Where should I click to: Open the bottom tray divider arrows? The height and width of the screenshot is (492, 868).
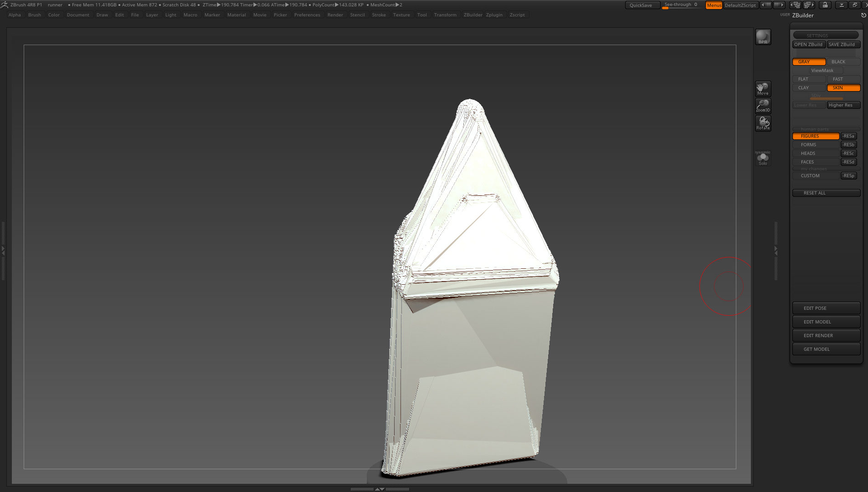tap(379, 489)
